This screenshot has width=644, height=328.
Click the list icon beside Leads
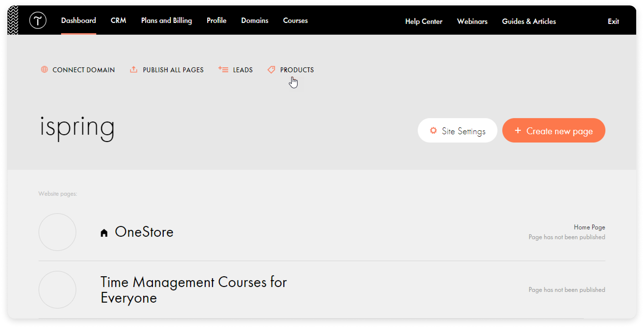click(x=223, y=70)
